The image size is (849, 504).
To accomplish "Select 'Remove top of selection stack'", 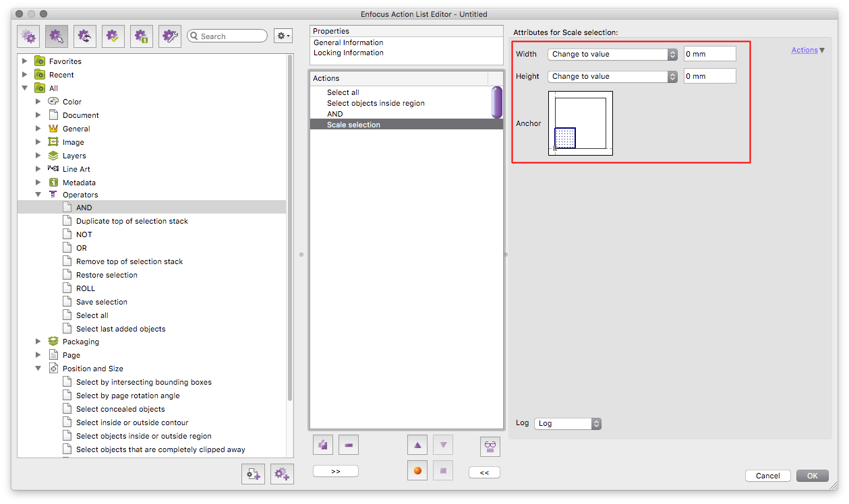I will coord(129,261).
